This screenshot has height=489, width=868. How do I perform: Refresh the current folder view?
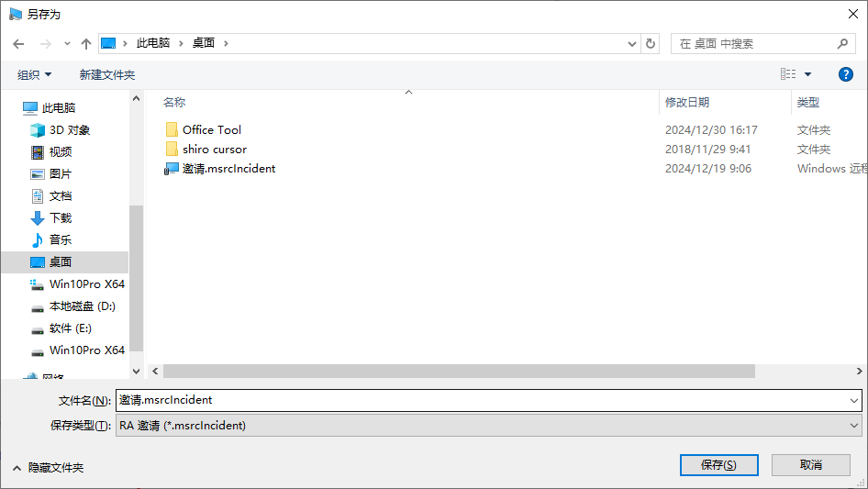[651, 43]
